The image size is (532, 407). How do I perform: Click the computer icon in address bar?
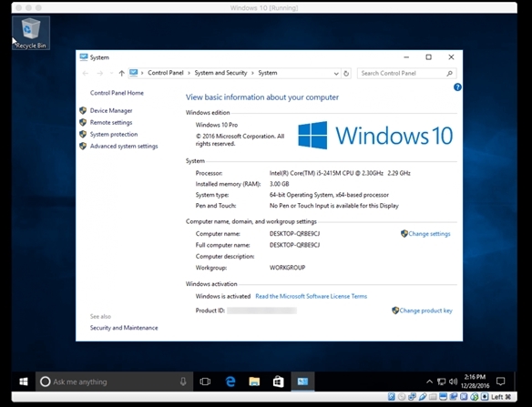pyautogui.click(x=134, y=73)
